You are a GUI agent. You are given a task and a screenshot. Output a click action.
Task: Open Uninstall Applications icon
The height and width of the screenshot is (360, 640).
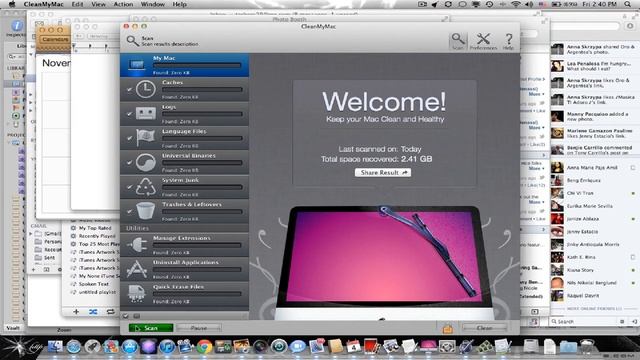136,269
